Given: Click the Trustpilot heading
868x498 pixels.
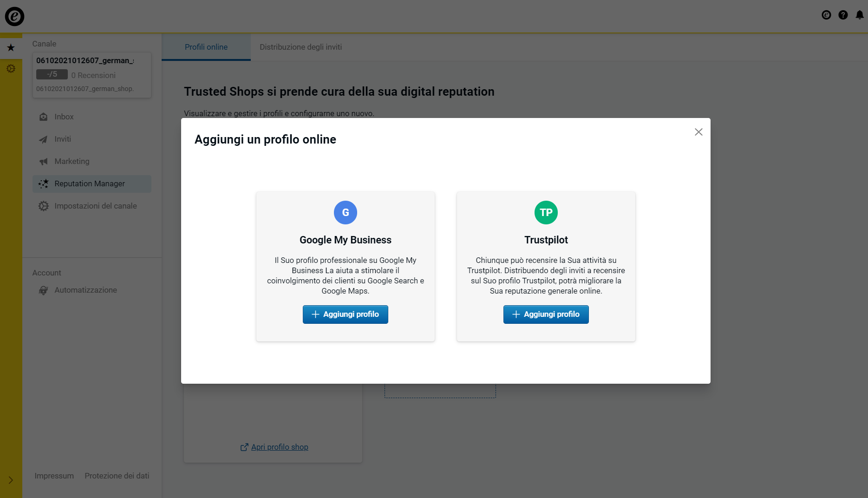Looking at the screenshot, I should [x=546, y=240].
